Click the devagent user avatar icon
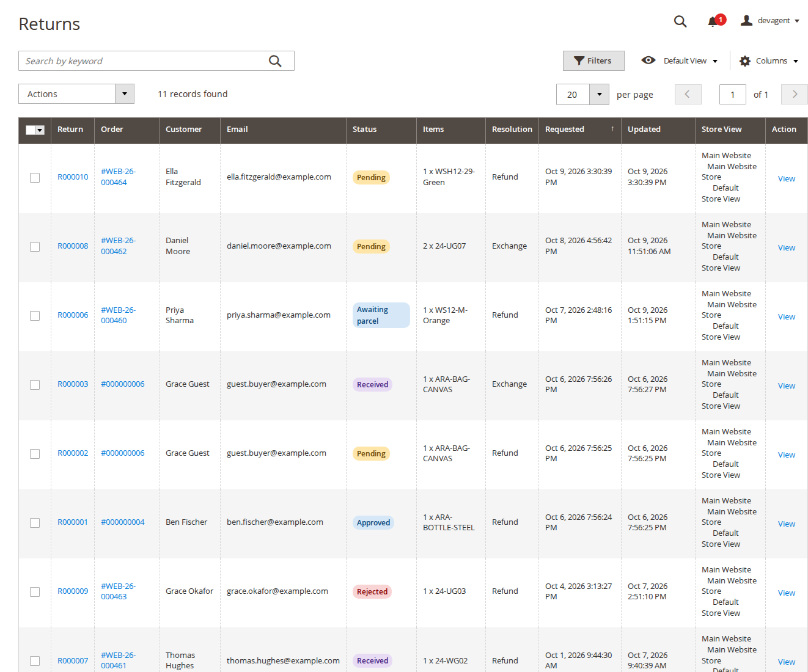 746,21
